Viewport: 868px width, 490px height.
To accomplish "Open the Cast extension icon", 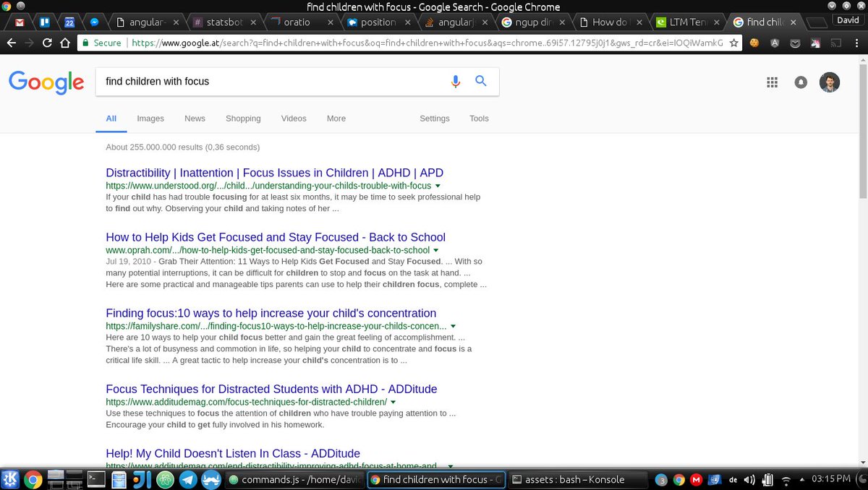I will click(835, 43).
